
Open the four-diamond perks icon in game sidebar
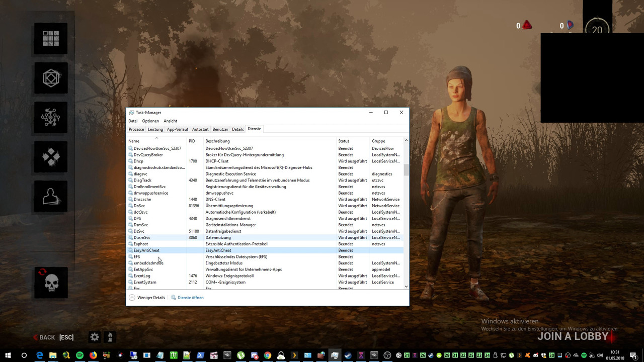51,157
